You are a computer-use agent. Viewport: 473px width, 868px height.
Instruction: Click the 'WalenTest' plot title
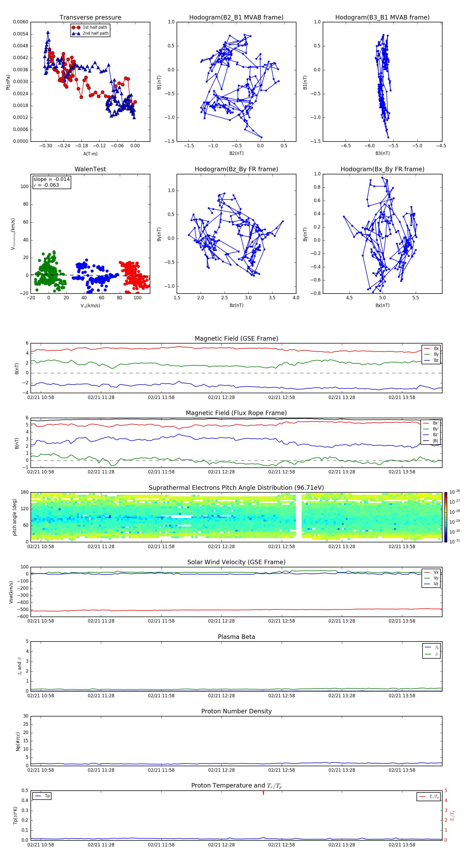pos(90,169)
